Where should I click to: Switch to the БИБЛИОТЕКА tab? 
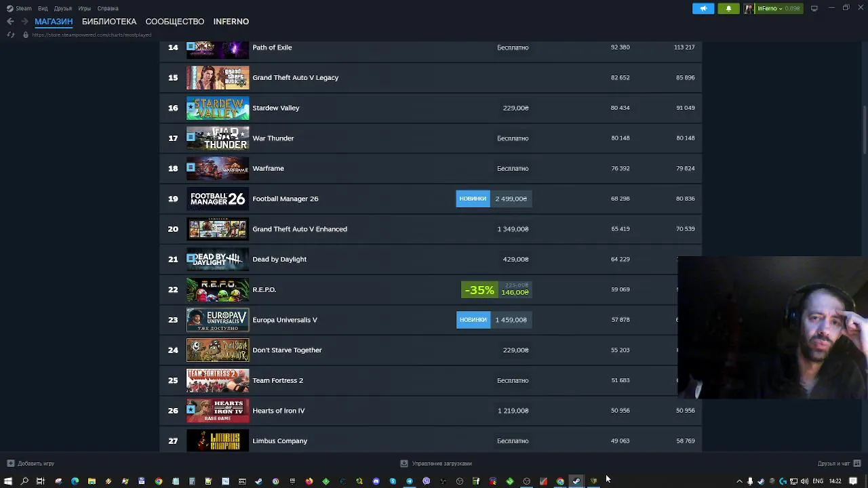click(x=109, y=22)
